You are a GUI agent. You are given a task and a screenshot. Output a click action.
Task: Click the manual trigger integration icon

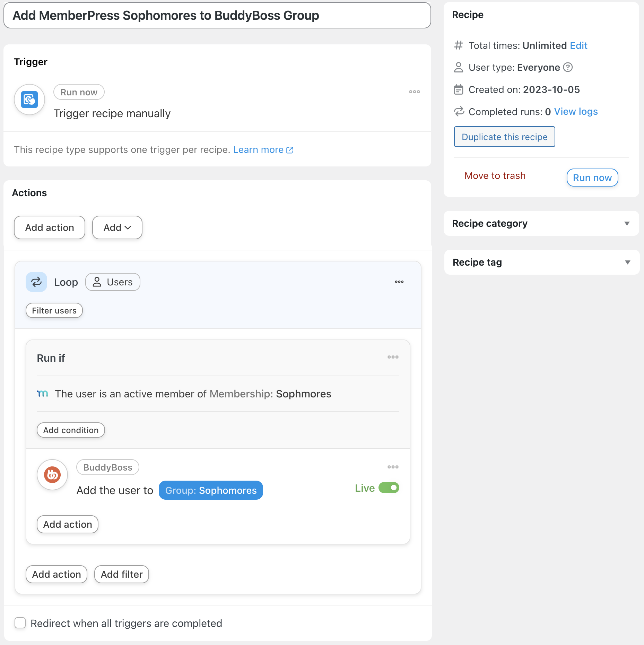(x=29, y=100)
